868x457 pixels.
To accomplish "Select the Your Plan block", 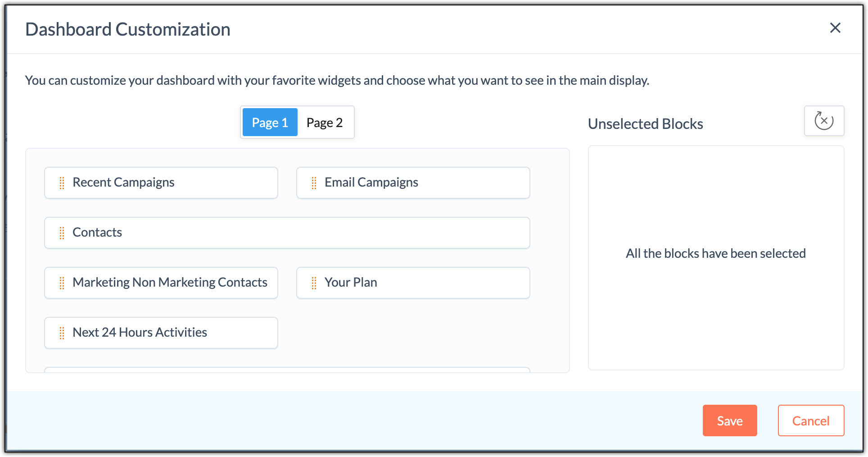I will click(x=423, y=283).
